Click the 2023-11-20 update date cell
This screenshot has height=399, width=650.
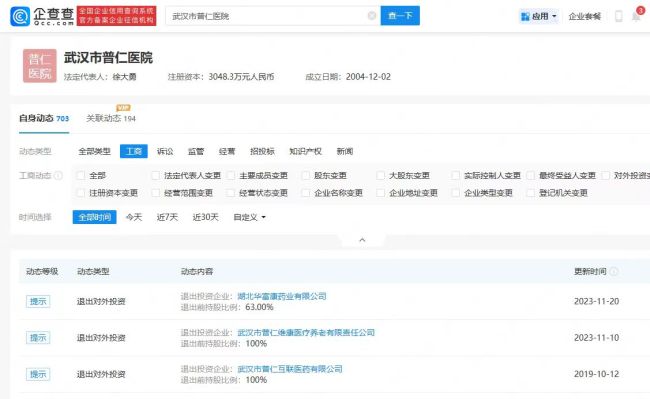pyautogui.click(x=596, y=301)
